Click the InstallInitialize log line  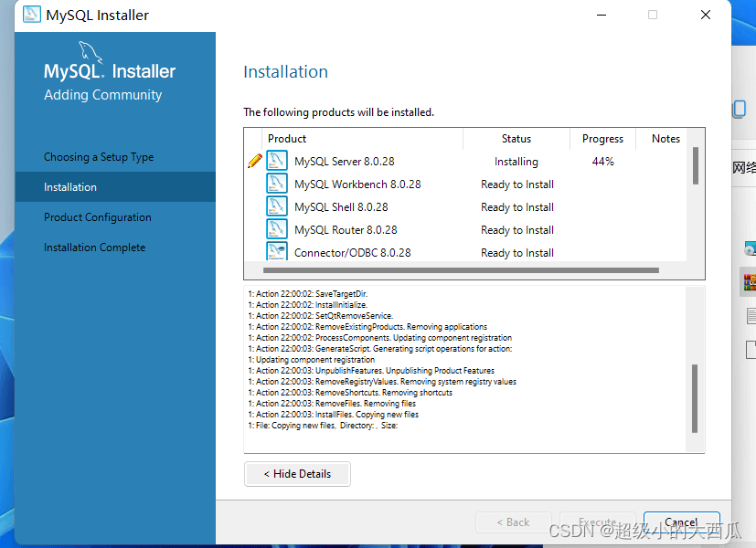(307, 305)
